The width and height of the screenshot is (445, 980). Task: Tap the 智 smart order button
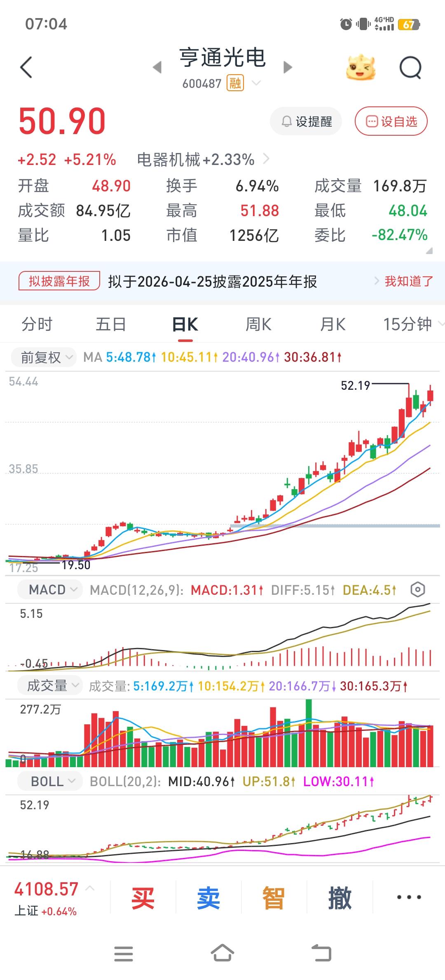(x=274, y=898)
